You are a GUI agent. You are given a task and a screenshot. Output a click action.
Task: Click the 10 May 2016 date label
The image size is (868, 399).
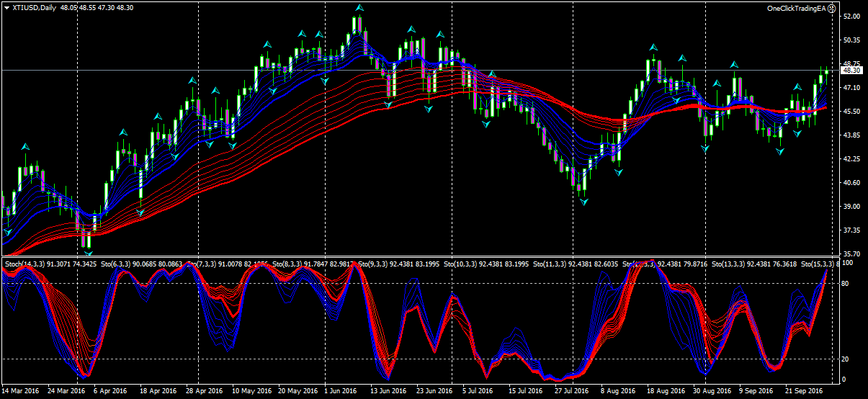[x=252, y=391]
